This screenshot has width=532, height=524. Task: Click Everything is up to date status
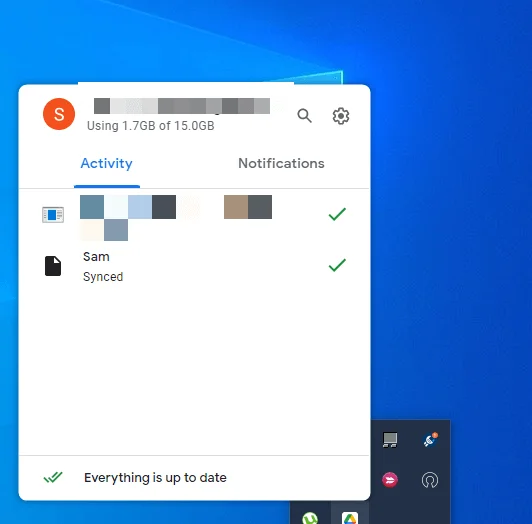(155, 478)
